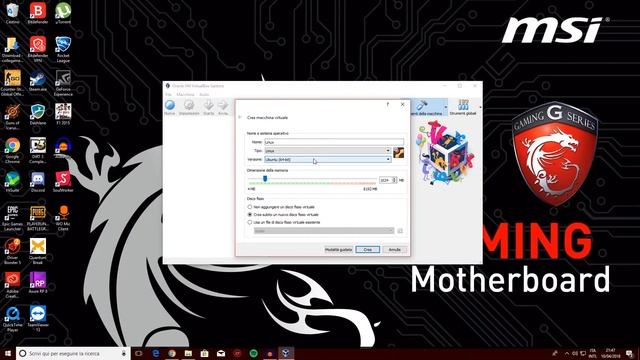Click the back arrow in create VM dialog
Image resolution: width=640 pixels, height=360 pixels.
pyautogui.click(x=240, y=118)
